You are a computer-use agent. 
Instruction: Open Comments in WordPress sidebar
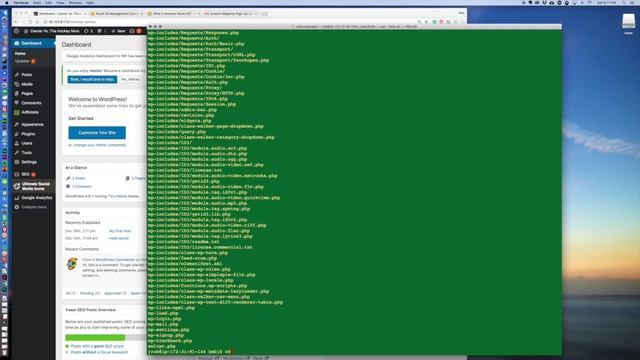tap(31, 103)
